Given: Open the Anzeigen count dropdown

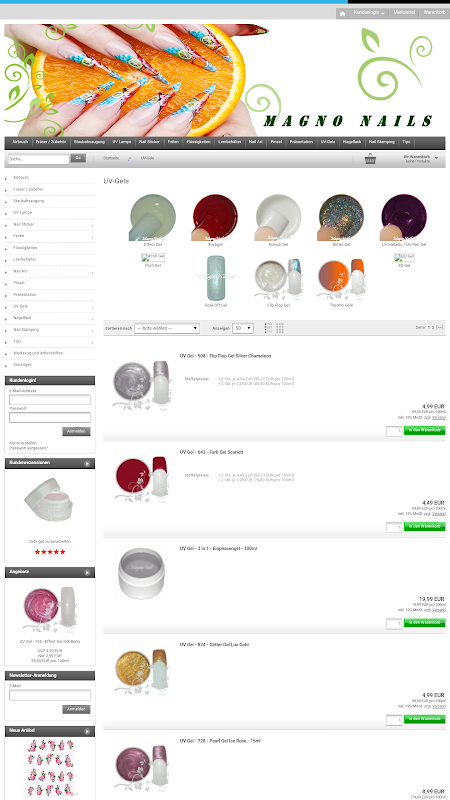Looking at the screenshot, I should click(x=243, y=329).
